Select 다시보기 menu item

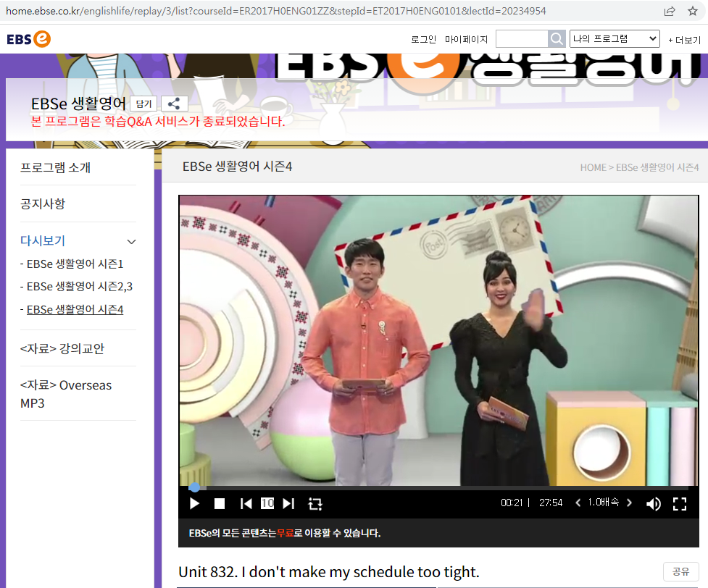point(43,240)
